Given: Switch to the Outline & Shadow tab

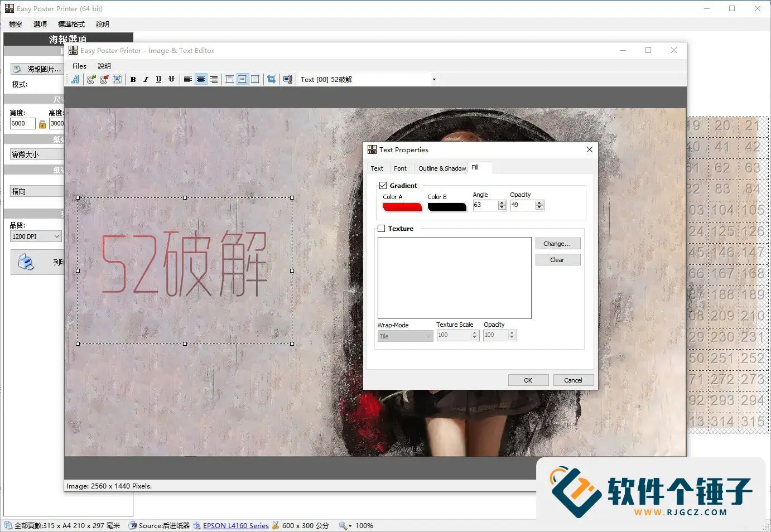Looking at the screenshot, I should tap(441, 168).
